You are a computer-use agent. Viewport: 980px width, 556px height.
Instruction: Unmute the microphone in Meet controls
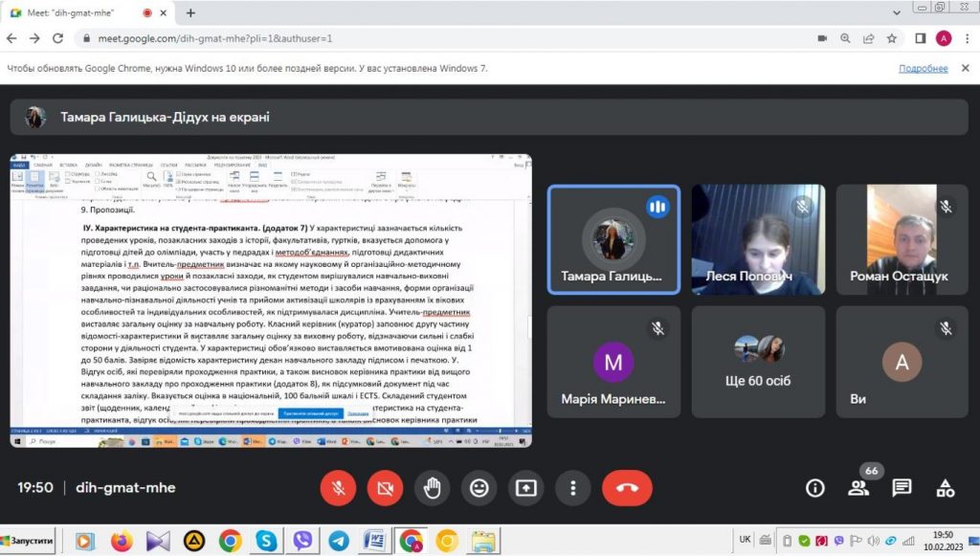[x=338, y=488]
